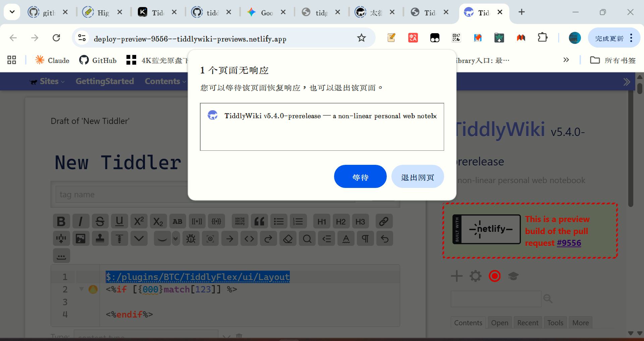Toggle the sidebar with the double chevron
Screen dimensions: 644x341
tap(626, 82)
